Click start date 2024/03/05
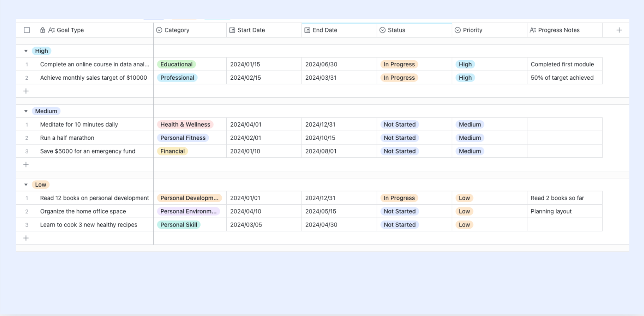The width and height of the screenshot is (644, 316). coord(246,225)
